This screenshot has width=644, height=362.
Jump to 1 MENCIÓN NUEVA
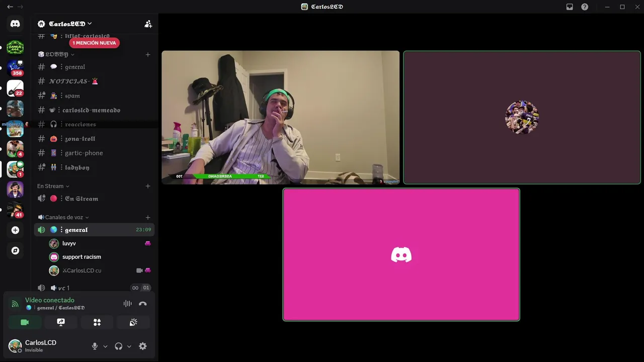(94, 43)
